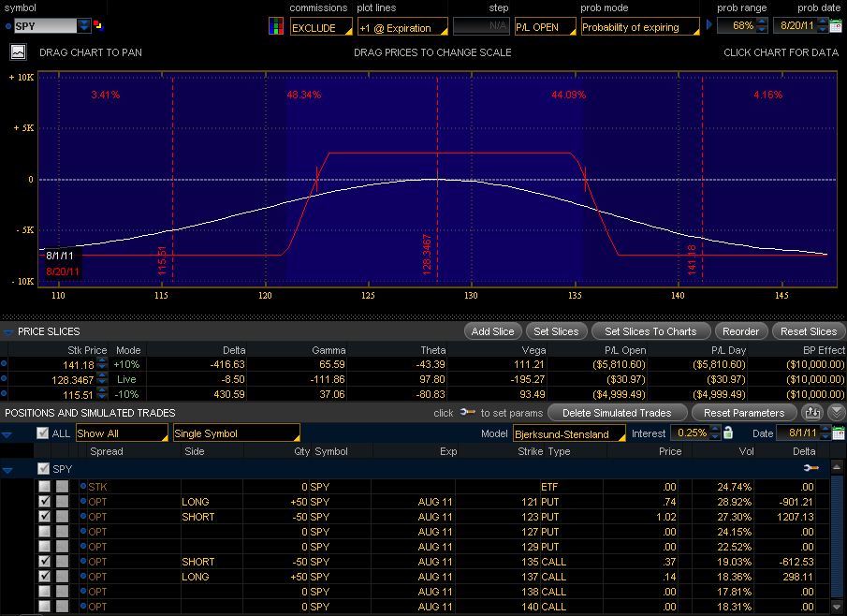Click the gray square in the 137 CALL row
This screenshot has width=847, height=616.
tap(62, 577)
